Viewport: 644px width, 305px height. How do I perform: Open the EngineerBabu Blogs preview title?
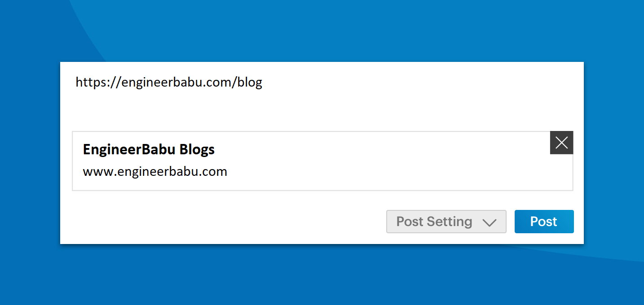click(149, 149)
